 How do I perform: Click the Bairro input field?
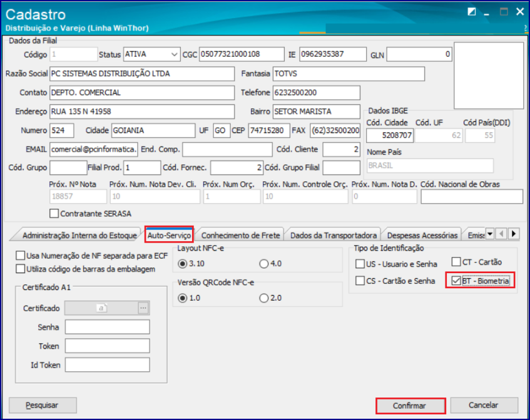pos(317,111)
